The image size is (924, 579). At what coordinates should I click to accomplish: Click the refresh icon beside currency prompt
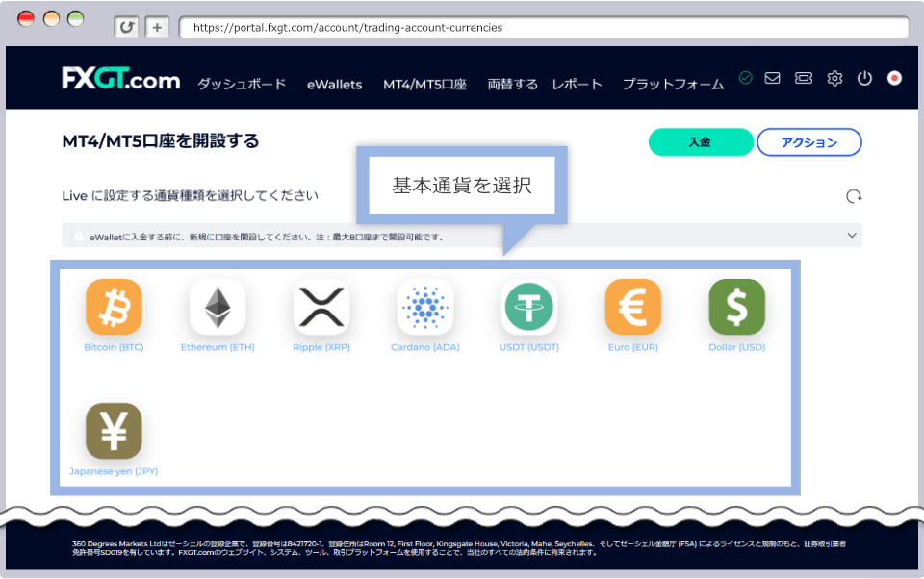tap(854, 196)
